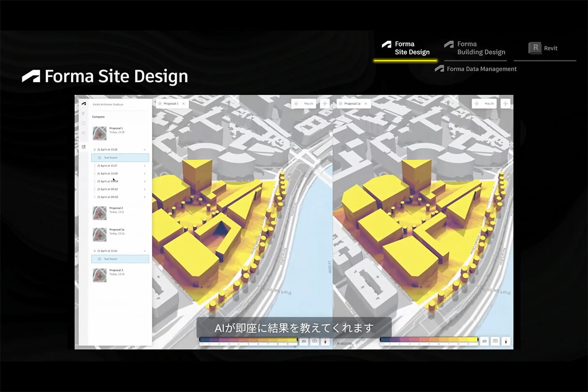Open the sidebar menu lines icon

(84, 113)
